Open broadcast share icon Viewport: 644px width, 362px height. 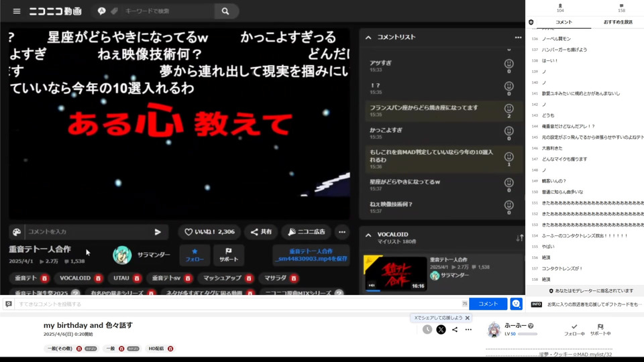click(x=455, y=330)
